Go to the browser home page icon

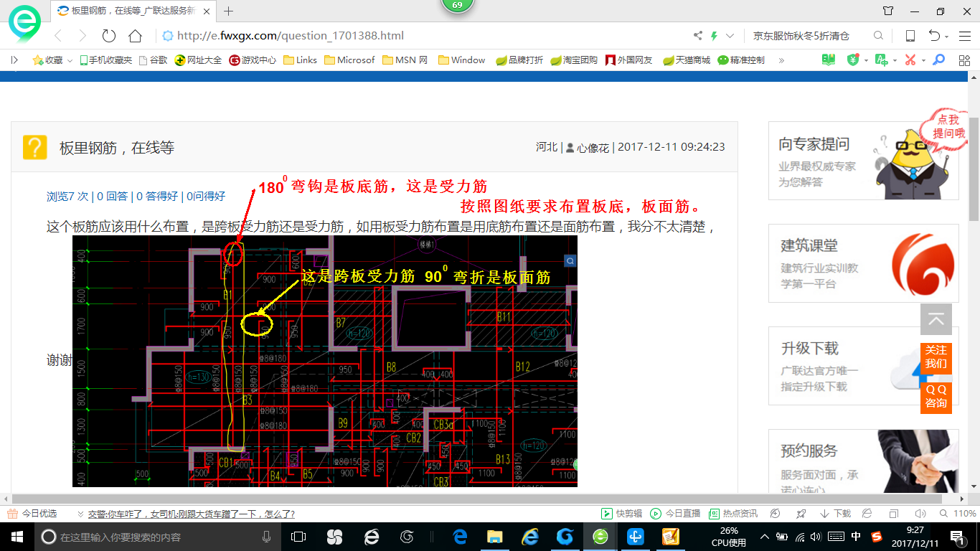point(135,36)
